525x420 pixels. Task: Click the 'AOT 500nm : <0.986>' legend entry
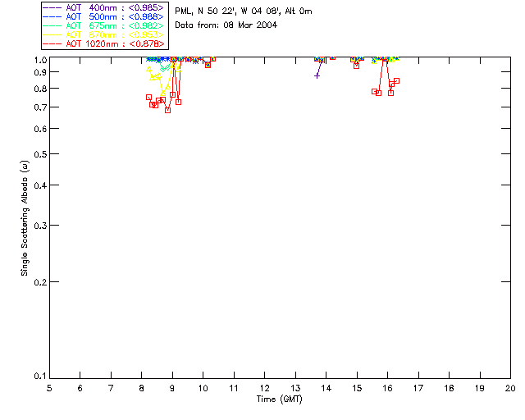pos(103,16)
